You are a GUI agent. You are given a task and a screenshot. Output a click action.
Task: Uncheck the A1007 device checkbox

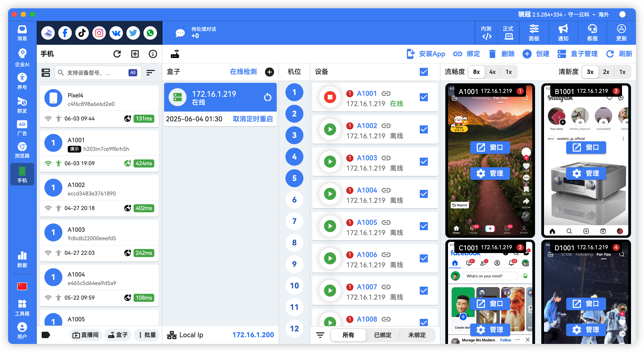(x=424, y=290)
